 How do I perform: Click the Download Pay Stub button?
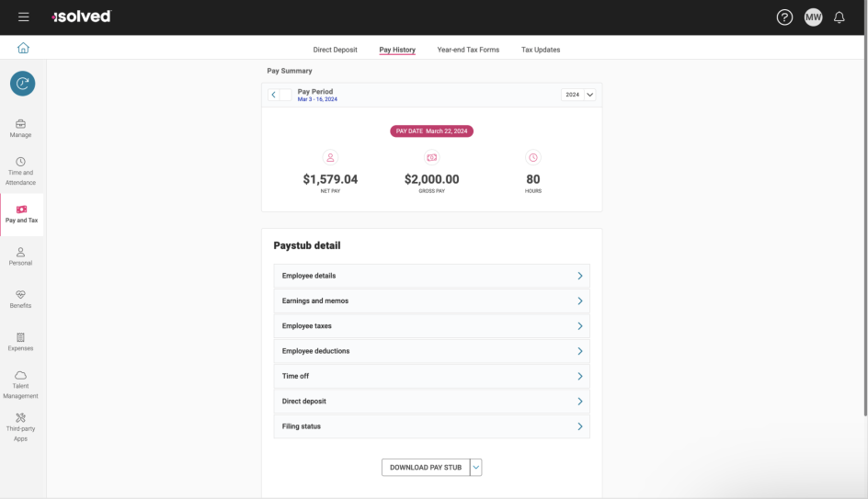pos(426,467)
